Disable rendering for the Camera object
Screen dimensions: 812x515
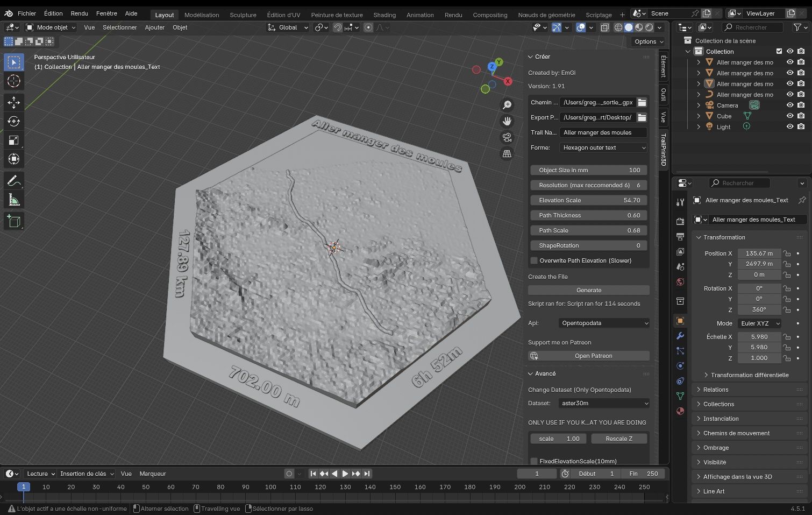[801, 105]
